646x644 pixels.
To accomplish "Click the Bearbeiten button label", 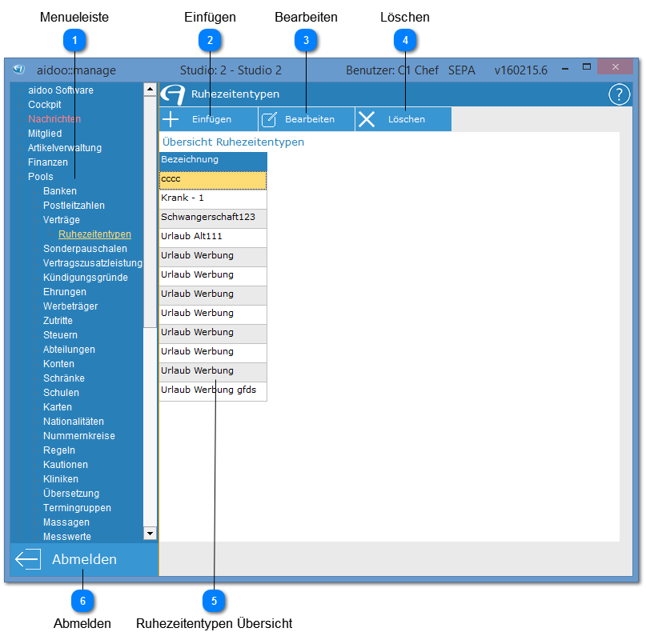I will 310,119.
